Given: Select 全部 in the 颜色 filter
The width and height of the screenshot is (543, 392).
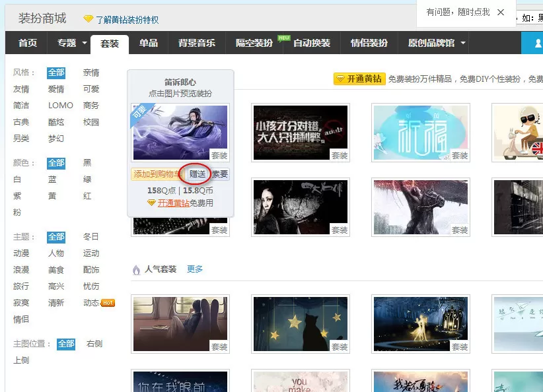Looking at the screenshot, I should (x=56, y=163).
